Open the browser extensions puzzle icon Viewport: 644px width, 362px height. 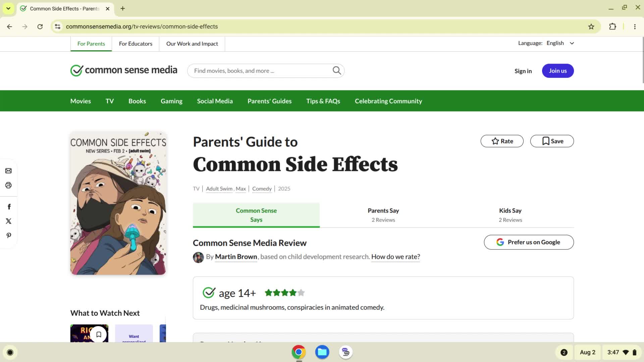point(612,26)
